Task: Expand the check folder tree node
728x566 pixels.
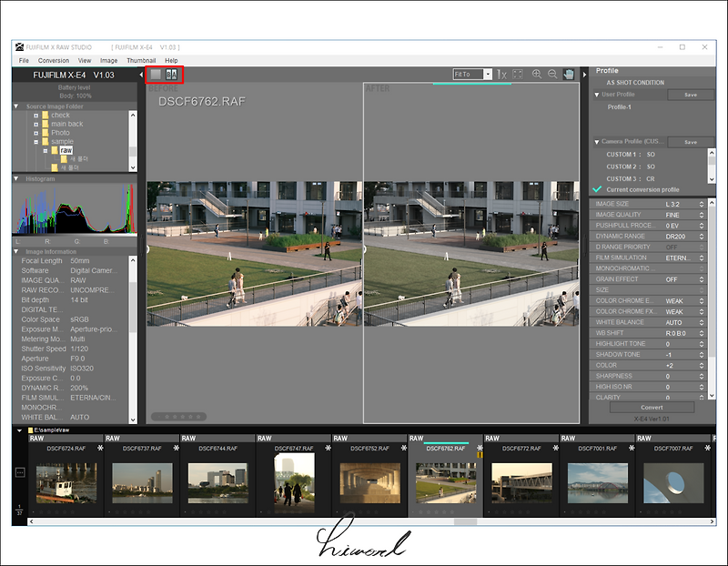Action: [x=36, y=116]
